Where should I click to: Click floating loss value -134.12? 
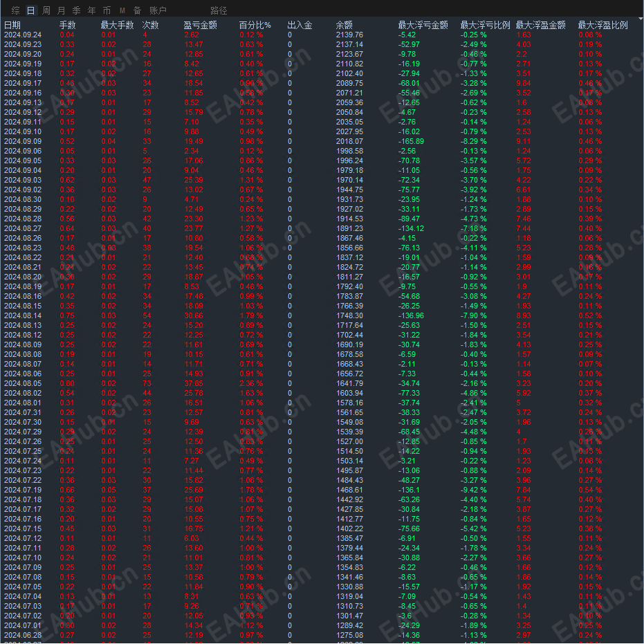(411, 228)
